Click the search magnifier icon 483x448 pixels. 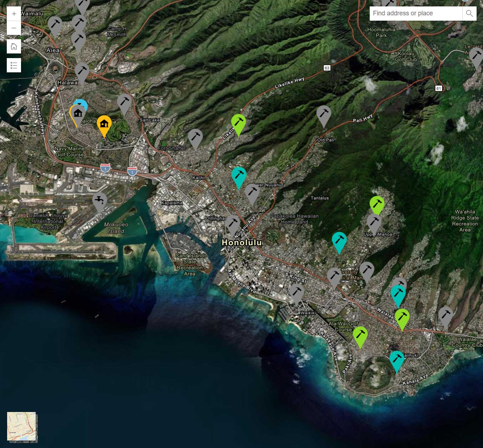(x=469, y=14)
